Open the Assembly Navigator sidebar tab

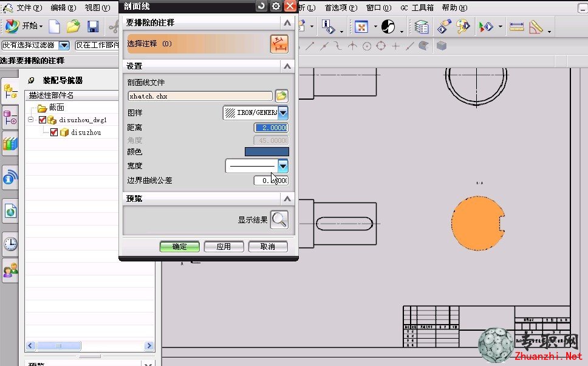point(10,91)
